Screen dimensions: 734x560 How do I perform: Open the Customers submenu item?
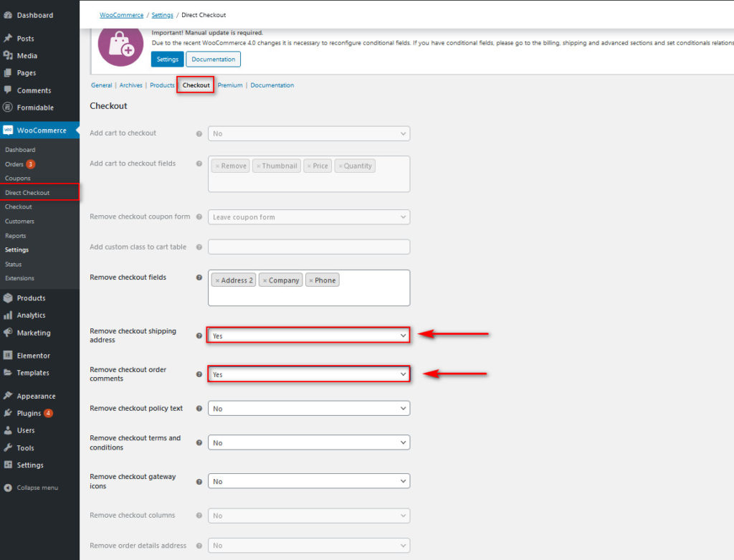tap(19, 221)
